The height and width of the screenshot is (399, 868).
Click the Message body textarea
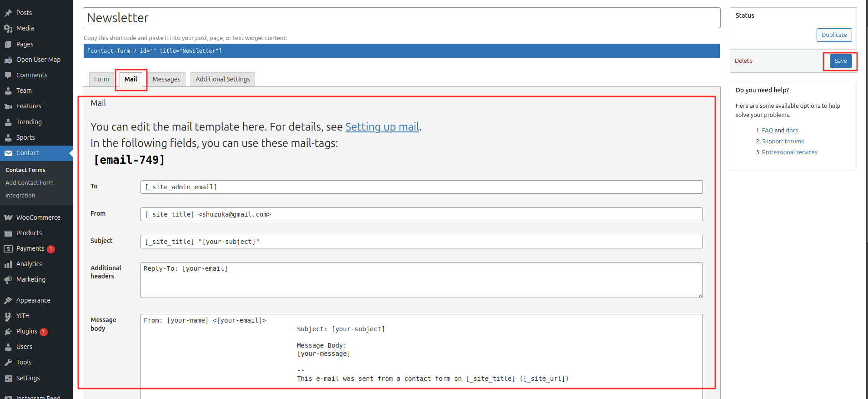[421, 357]
